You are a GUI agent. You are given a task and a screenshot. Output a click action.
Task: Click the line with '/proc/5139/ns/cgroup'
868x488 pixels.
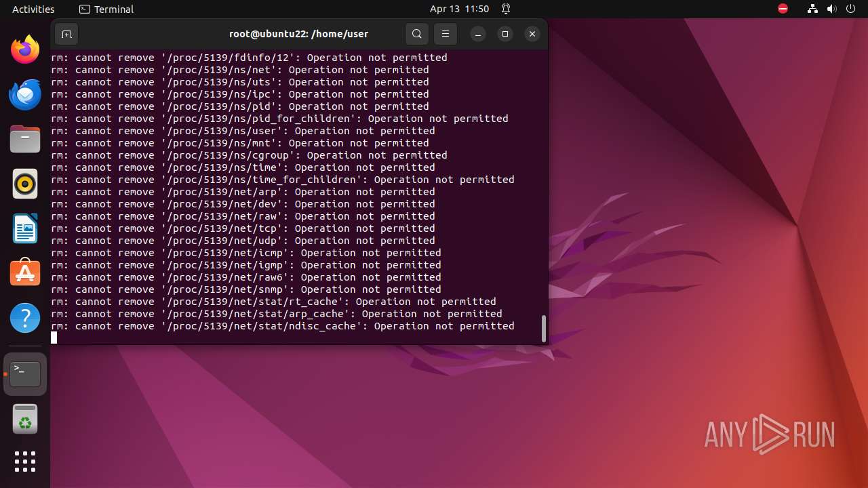click(249, 155)
